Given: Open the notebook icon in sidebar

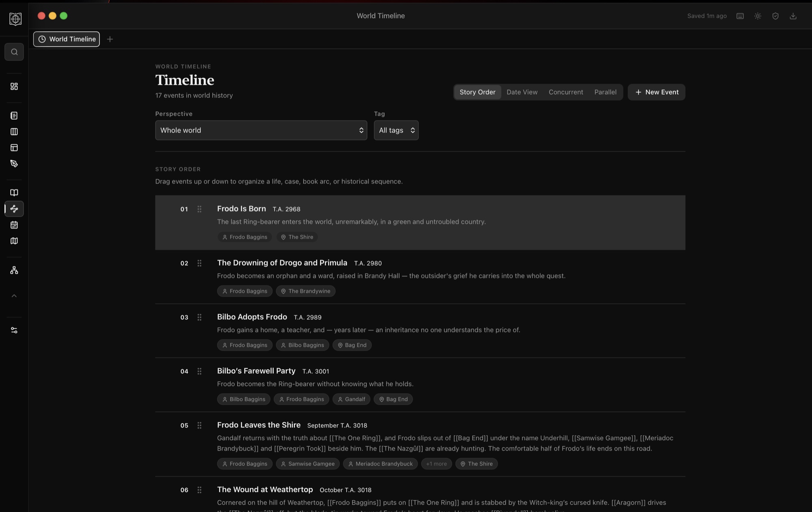Looking at the screenshot, I should (x=14, y=116).
